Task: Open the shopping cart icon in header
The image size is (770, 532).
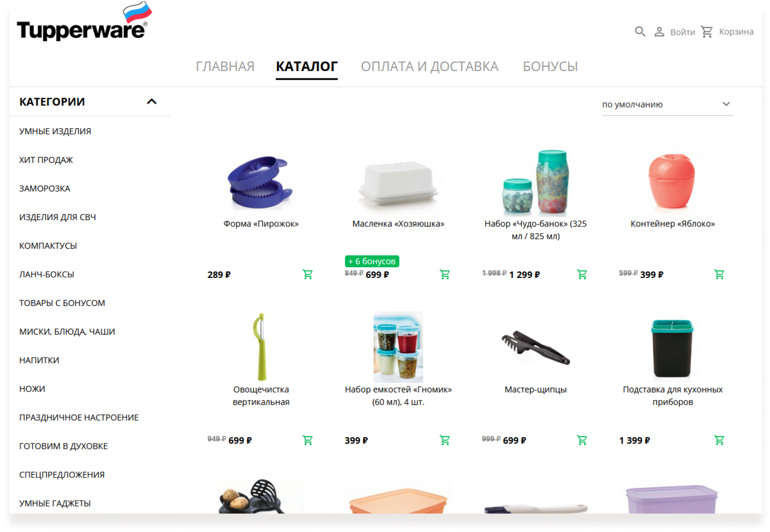Action: [707, 32]
